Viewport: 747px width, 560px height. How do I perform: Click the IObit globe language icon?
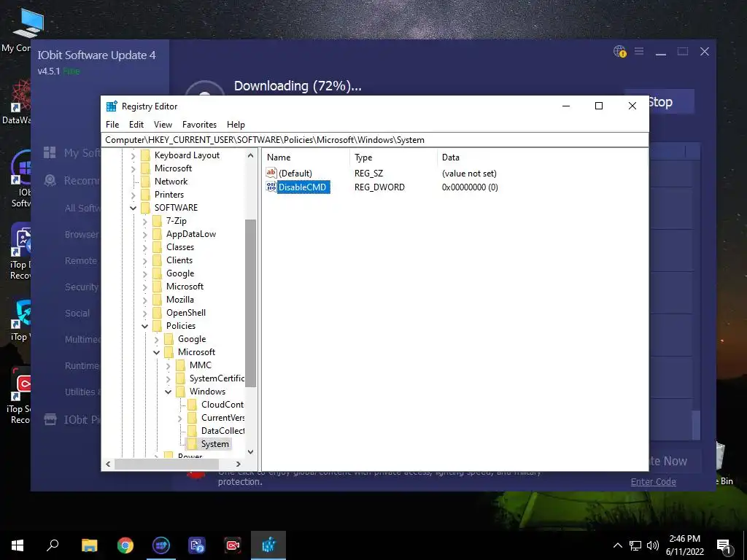point(619,51)
